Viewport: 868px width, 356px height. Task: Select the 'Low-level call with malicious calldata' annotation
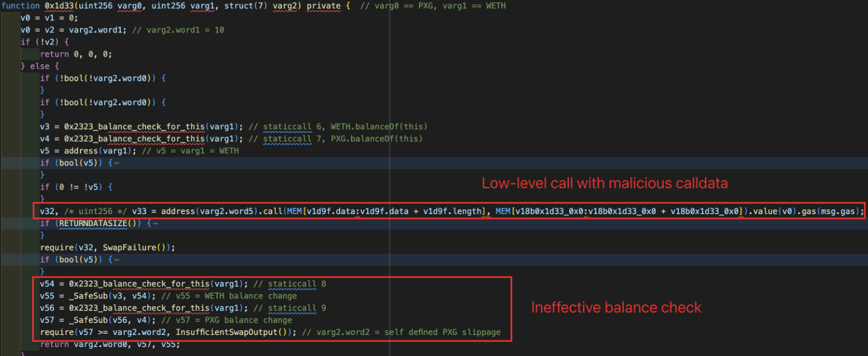click(x=604, y=183)
